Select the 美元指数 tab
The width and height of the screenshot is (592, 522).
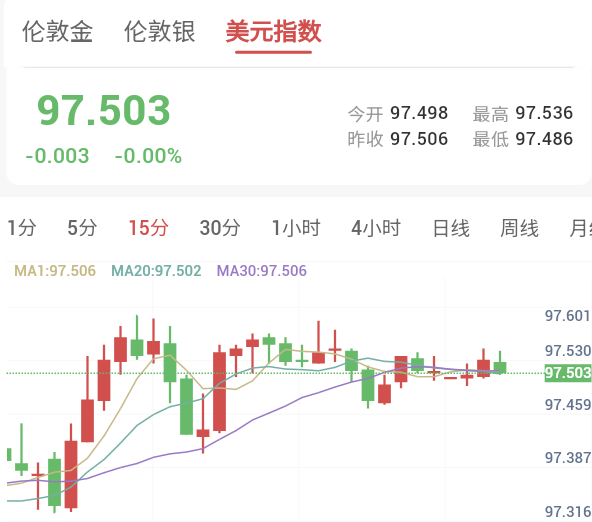pos(273,32)
